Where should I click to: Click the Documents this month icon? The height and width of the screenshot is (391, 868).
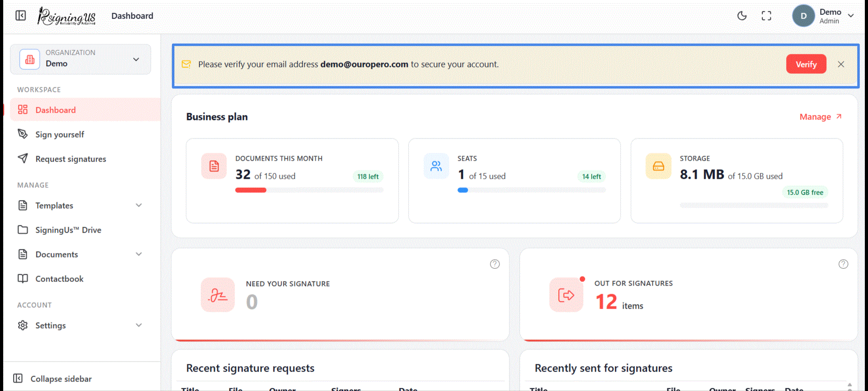tap(214, 166)
